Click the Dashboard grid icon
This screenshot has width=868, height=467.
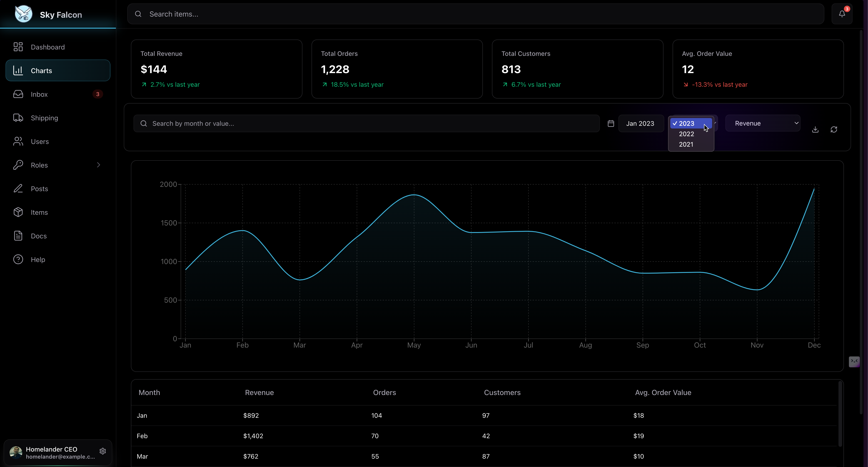tap(18, 47)
